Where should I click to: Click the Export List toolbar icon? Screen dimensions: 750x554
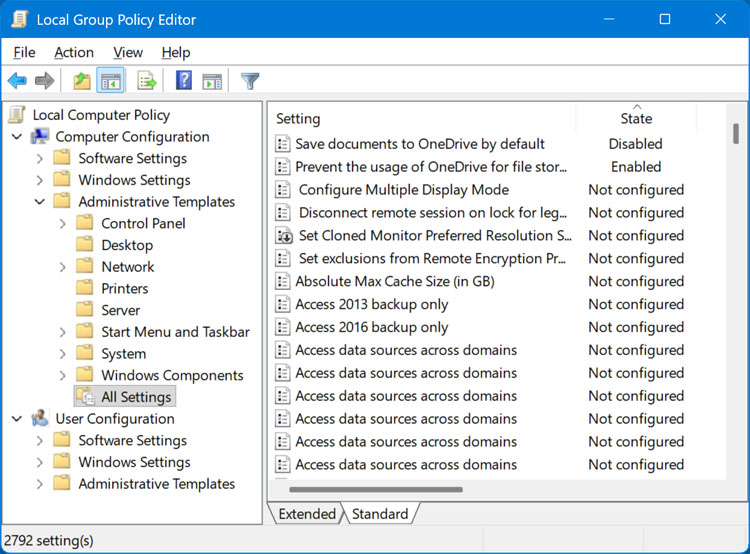[x=147, y=80]
